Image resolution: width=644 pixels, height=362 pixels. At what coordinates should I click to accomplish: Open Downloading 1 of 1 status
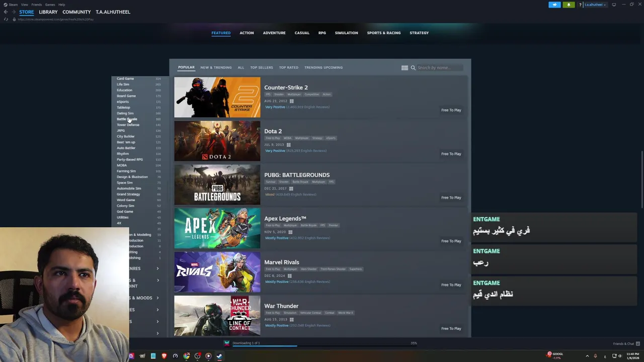coord(246,343)
